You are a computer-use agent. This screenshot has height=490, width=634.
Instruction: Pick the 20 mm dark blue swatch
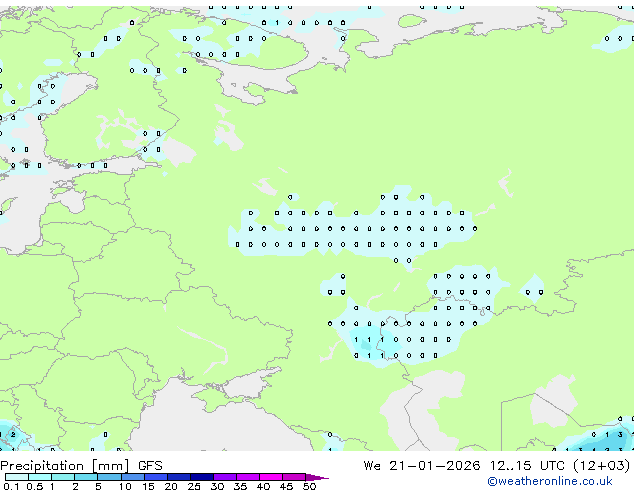(178, 477)
